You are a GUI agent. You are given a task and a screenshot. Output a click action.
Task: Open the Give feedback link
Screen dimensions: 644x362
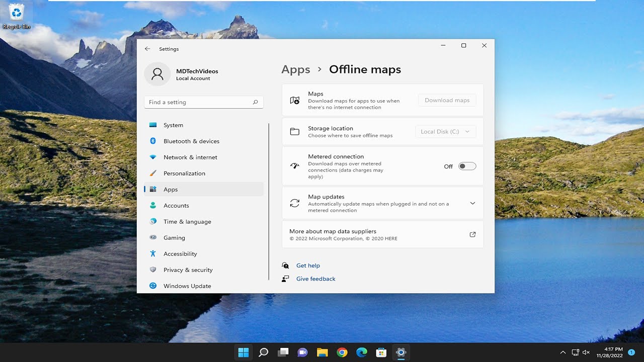coord(316,279)
